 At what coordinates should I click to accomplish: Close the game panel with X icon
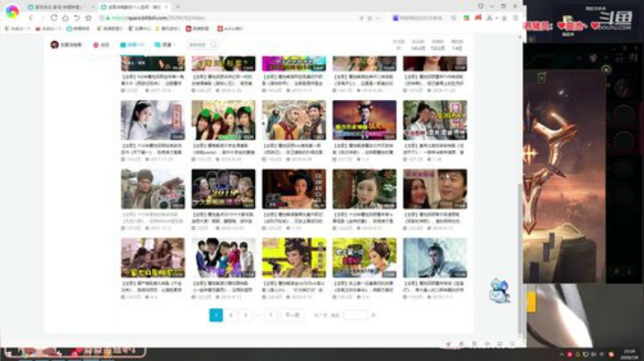tap(606, 70)
